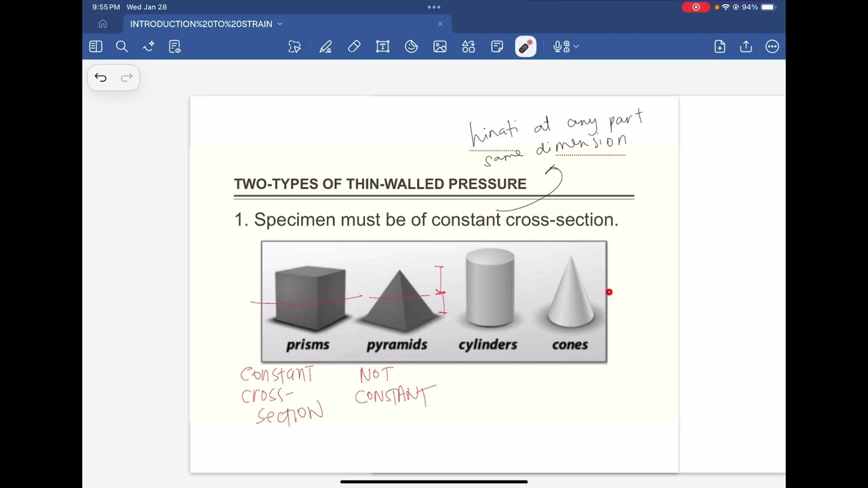Undo the last stroke
The width and height of the screenshot is (868, 488).
[100, 78]
